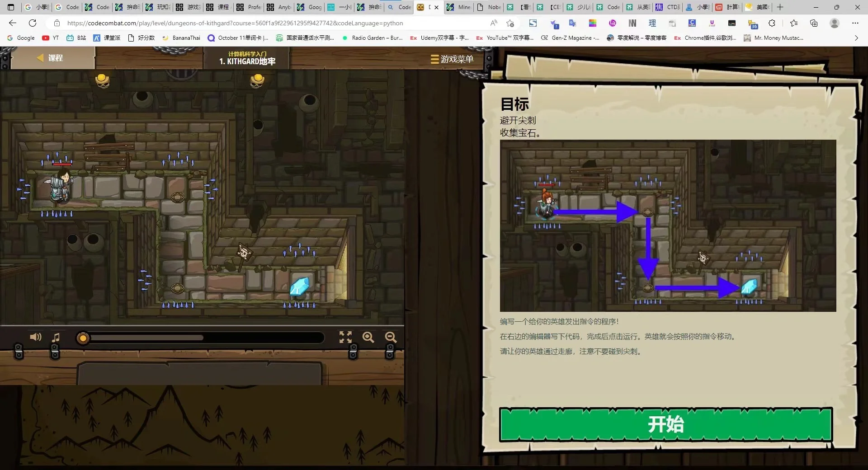The width and height of the screenshot is (868, 470).
Task: Click the colorful grid extension icon
Action: click(x=593, y=23)
